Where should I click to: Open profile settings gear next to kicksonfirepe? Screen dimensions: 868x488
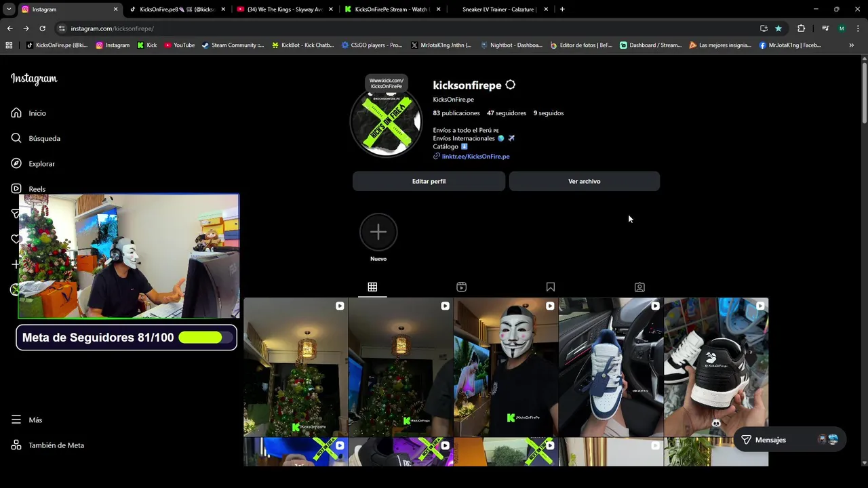point(510,85)
